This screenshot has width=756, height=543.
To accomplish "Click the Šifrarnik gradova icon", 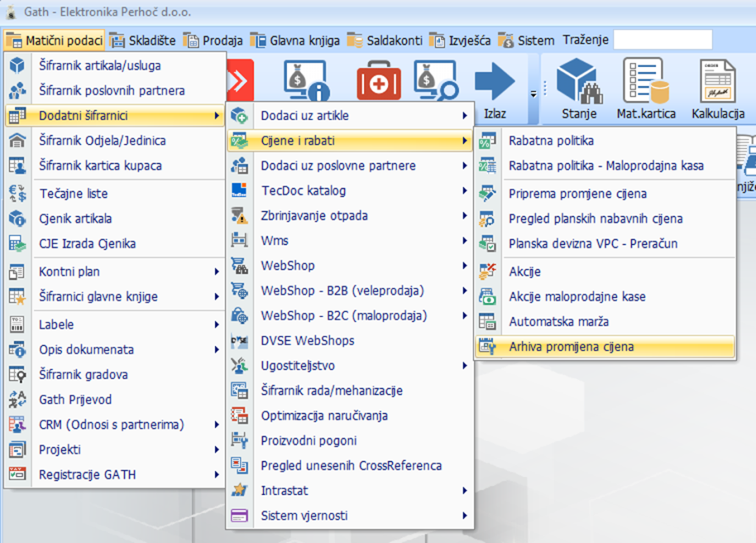I will tap(17, 375).
